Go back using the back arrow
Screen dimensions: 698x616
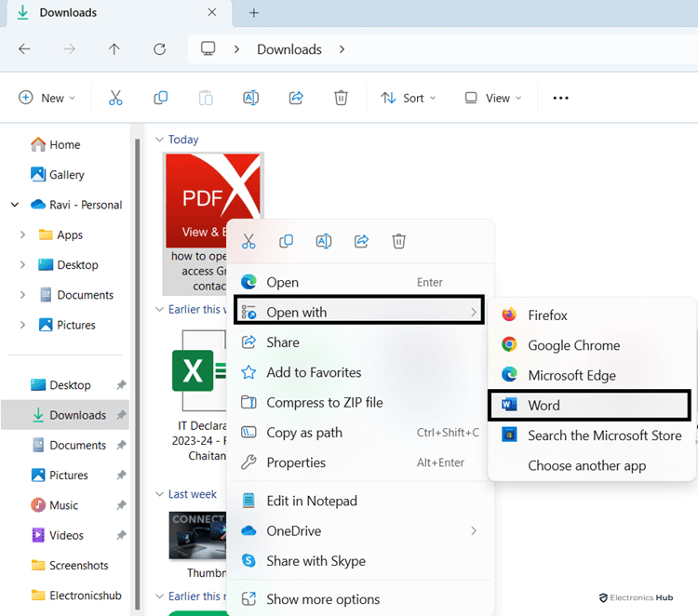[x=24, y=49]
